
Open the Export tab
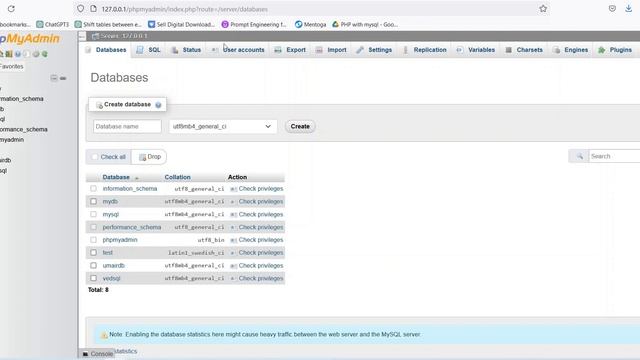290,50
